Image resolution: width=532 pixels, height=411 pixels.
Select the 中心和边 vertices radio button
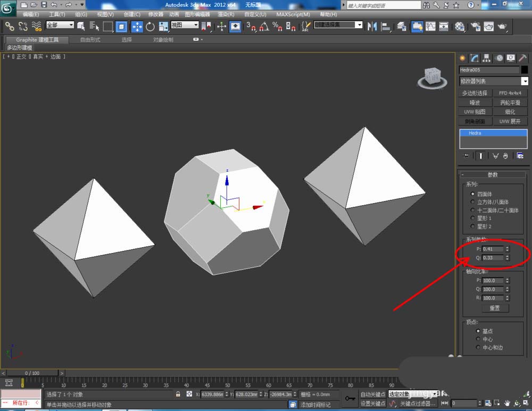pos(478,347)
